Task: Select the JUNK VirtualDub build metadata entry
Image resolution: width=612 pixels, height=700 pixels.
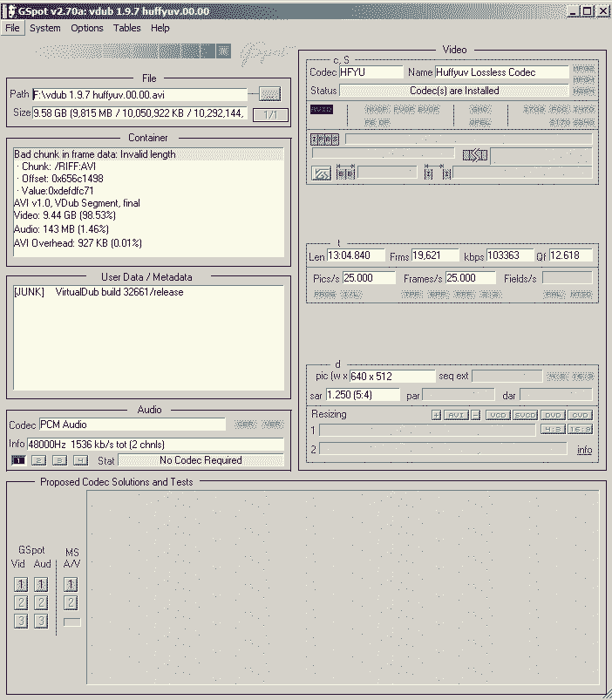Action: click(99, 292)
